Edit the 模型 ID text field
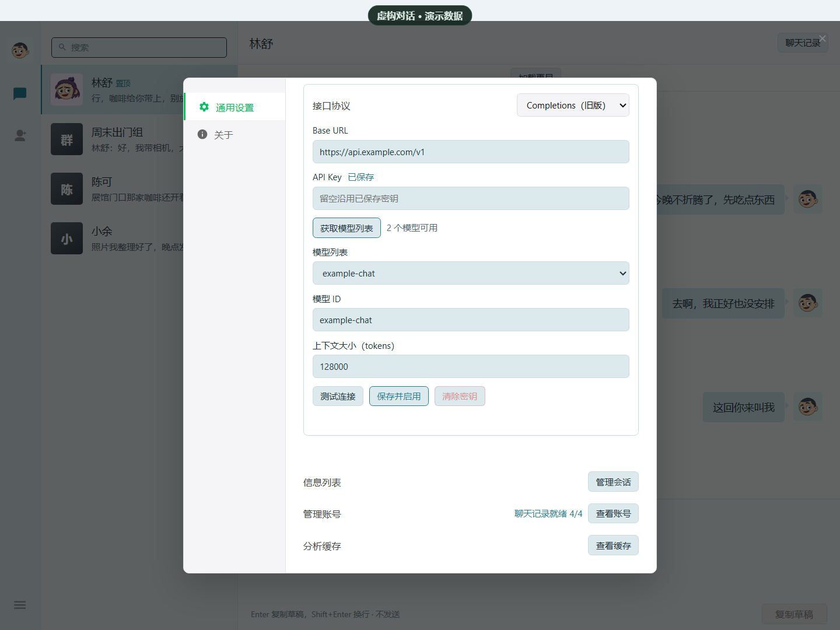The image size is (840, 630). (471, 320)
